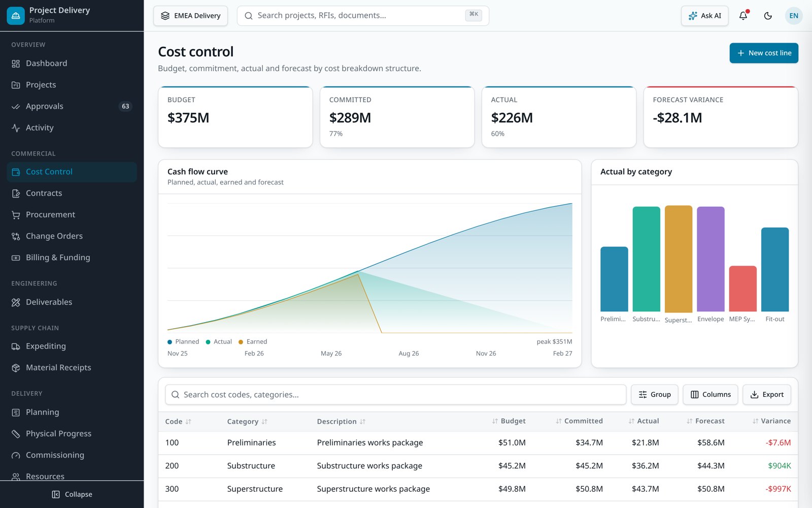The height and width of the screenshot is (508, 812).
Task: Open the Dashboard icon in sidebar
Action: click(16, 63)
